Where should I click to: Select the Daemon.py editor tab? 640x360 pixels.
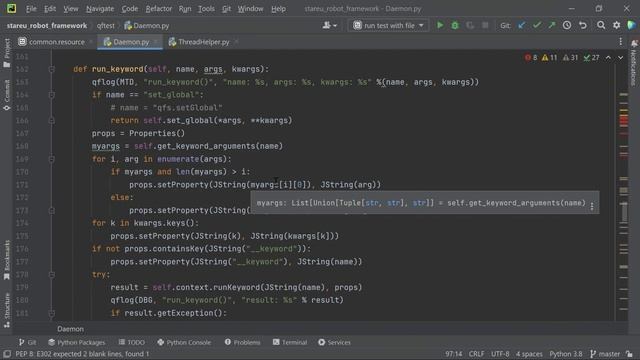pos(131,42)
